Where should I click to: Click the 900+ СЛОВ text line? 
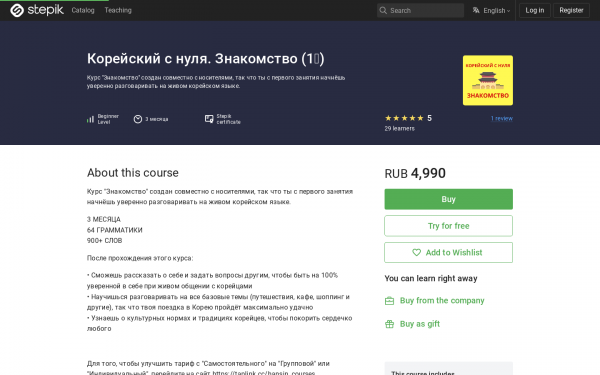(x=104, y=241)
